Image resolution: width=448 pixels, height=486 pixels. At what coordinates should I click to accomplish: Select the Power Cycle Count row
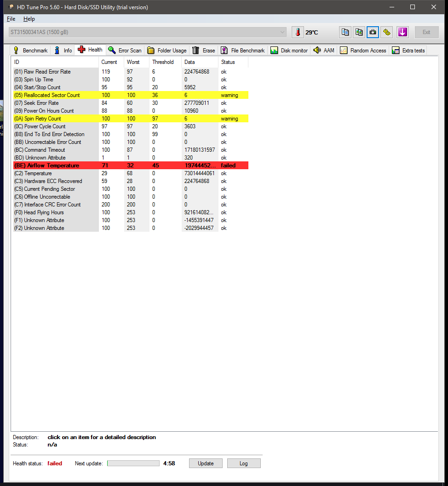tap(131, 126)
